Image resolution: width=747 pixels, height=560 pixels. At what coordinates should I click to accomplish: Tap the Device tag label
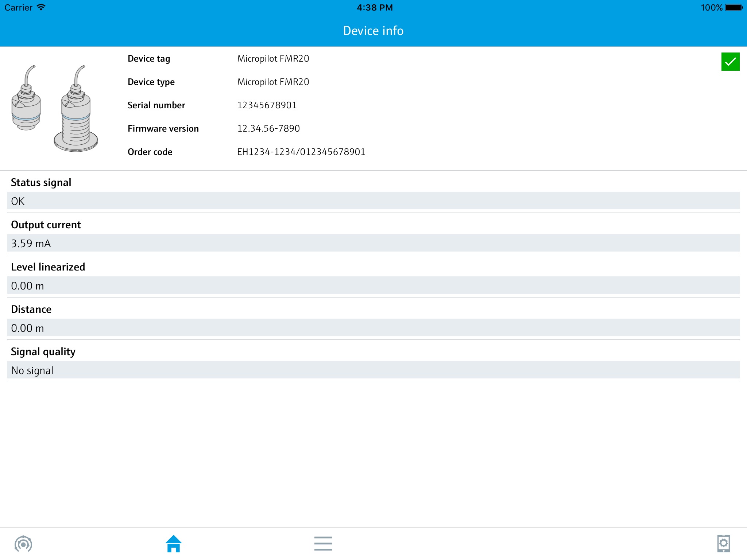click(149, 59)
